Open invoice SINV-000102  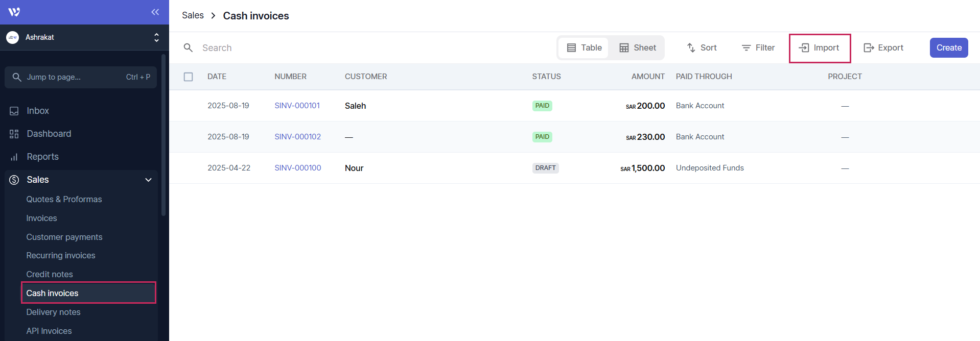pyautogui.click(x=297, y=137)
